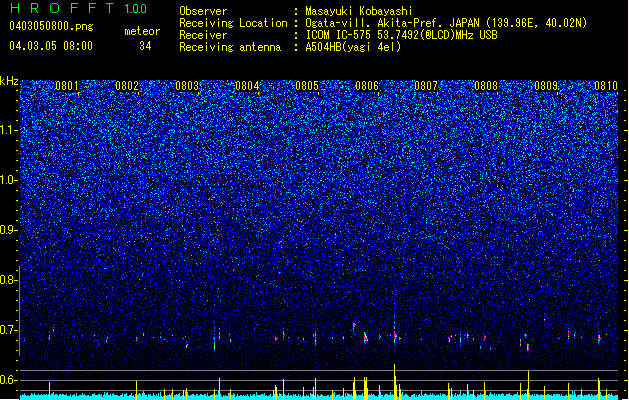Click the 0.8 kHz axis label
Screen dimensions: 629x400
pos(8,280)
